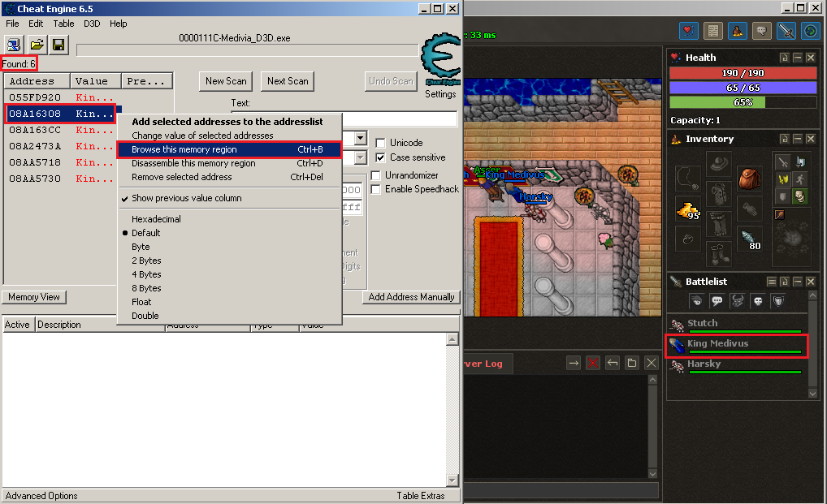Open the Edit menu
This screenshot has height=504, width=827.
[36, 24]
